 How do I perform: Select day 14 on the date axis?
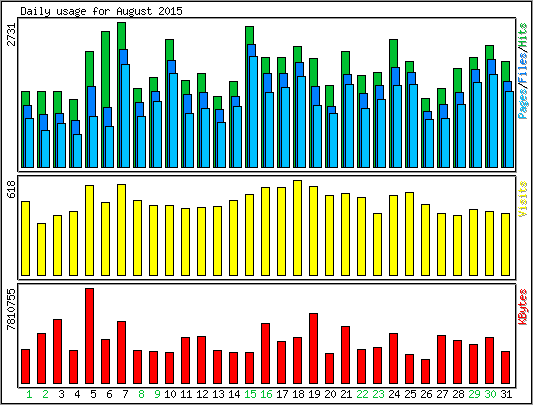[234, 394]
